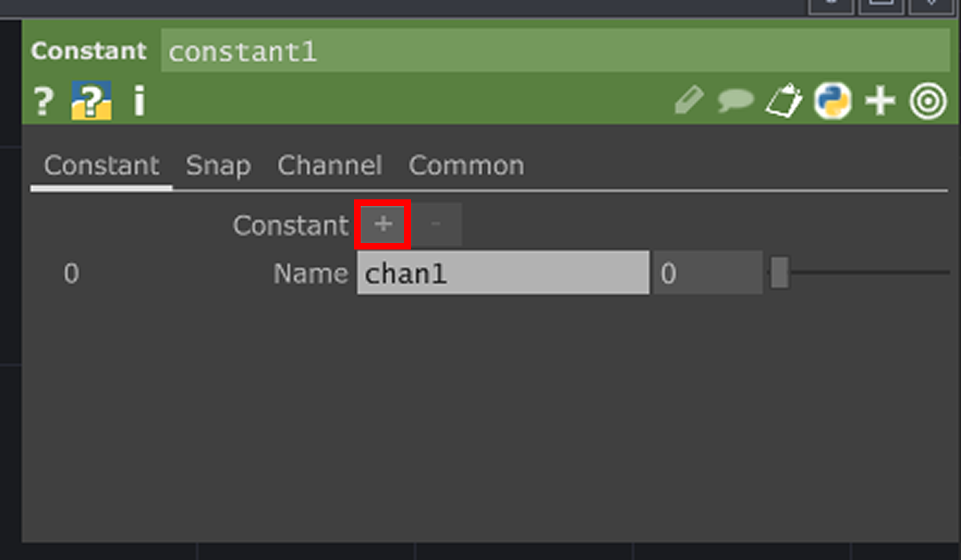Switch to the Snap tab
This screenshot has height=560, width=961.
[218, 166]
